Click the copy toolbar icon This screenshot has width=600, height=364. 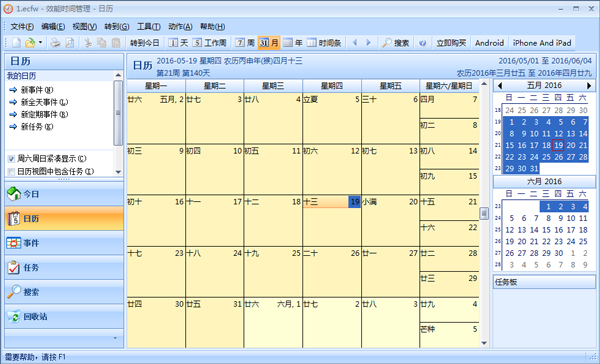[102, 43]
